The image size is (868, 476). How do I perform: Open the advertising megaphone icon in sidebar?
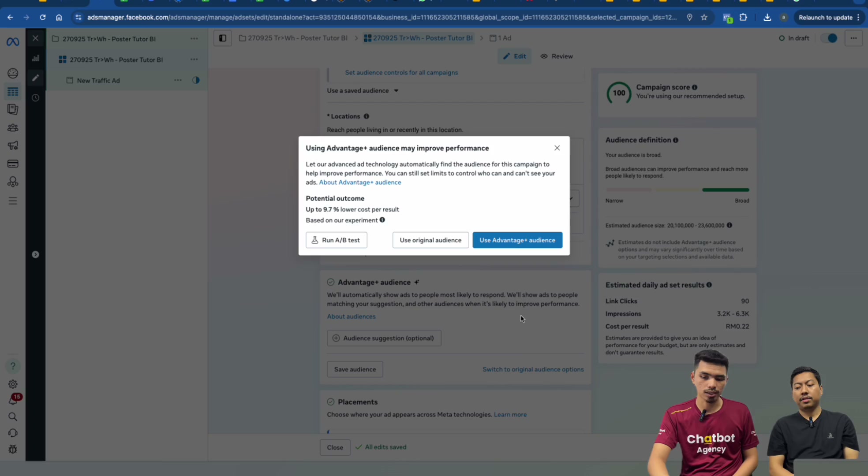click(13, 145)
